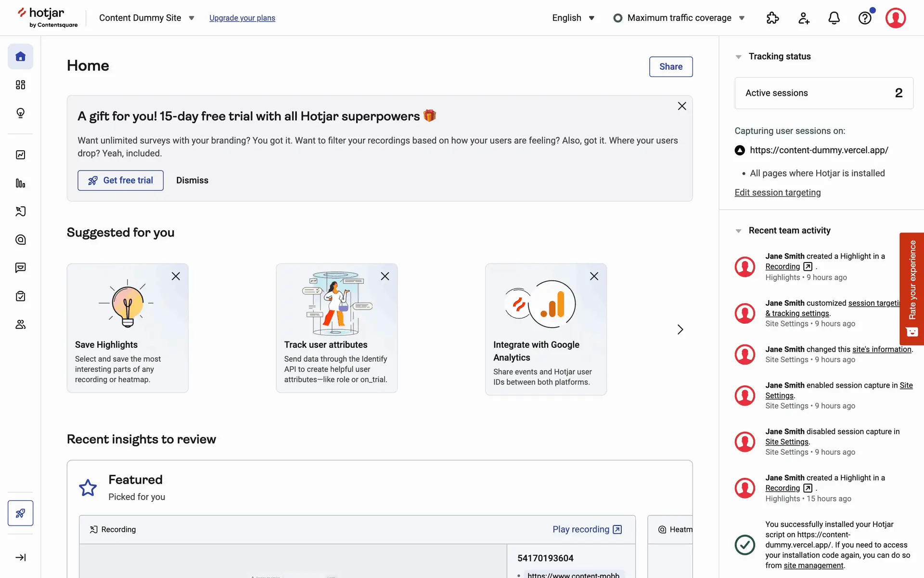Open the Heatmaps icon in the sidebar
924x578 pixels.
[20, 240]
